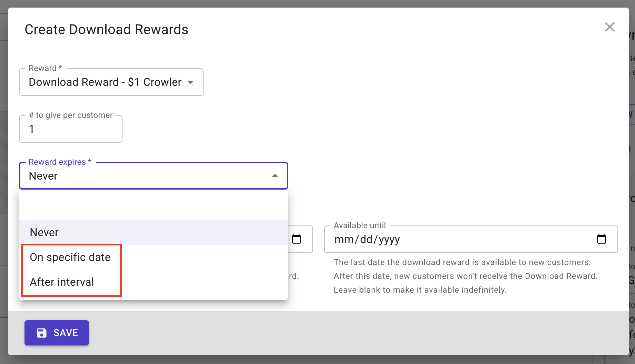Click the yyyy segment of Available until

(389, 239)
